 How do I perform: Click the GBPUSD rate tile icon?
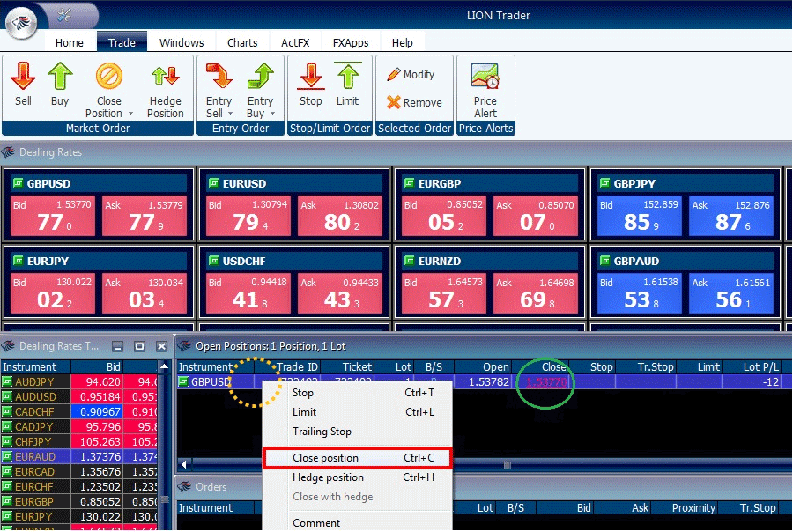18,183
